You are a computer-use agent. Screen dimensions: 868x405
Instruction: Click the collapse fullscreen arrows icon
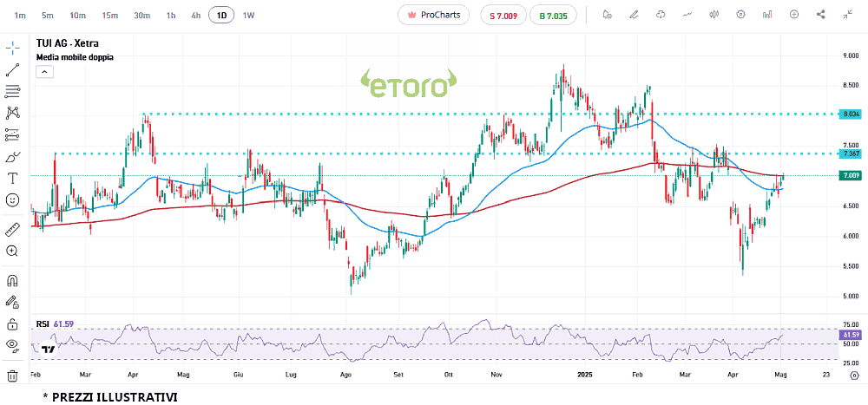pos(847,15)
